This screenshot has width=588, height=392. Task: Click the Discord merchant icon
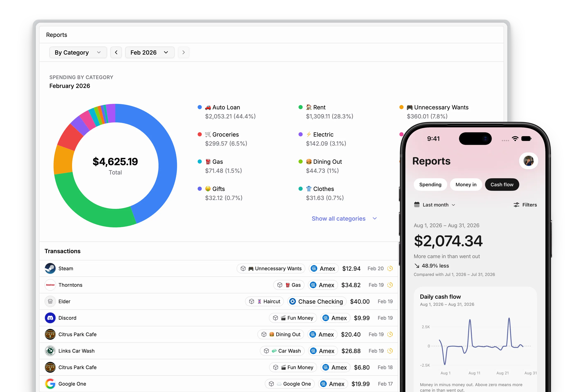point(50,318)
